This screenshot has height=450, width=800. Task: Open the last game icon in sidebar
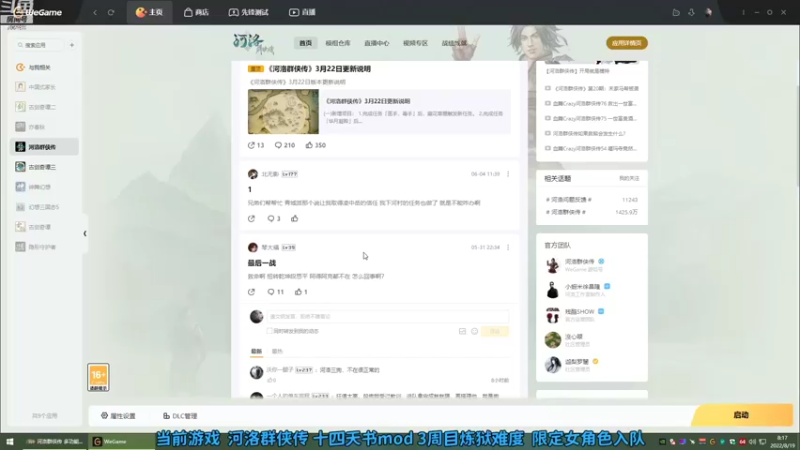pos(20,247)
